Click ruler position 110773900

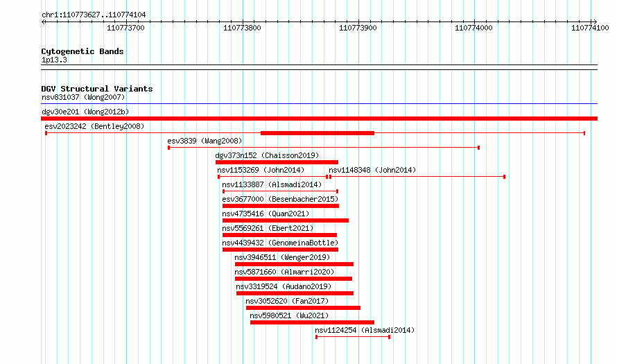click(x=358, y=28)
